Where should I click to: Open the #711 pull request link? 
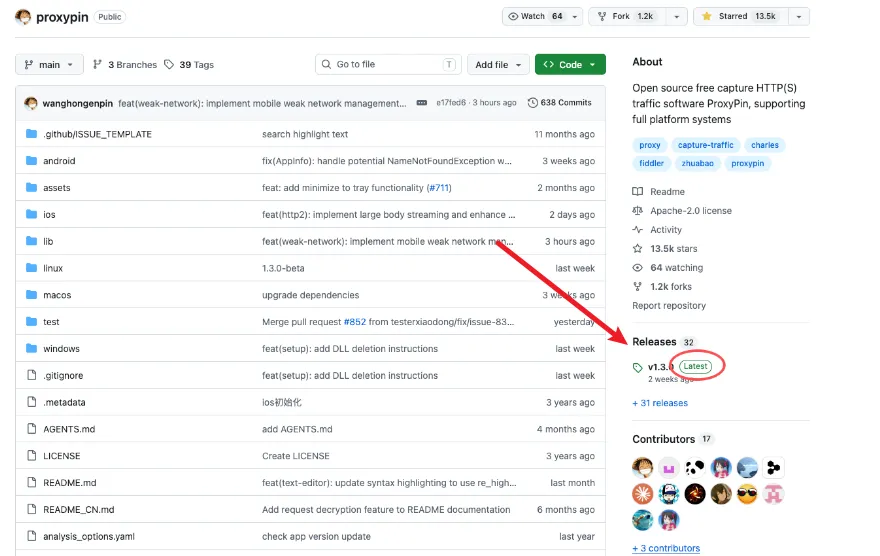[439, 187]
